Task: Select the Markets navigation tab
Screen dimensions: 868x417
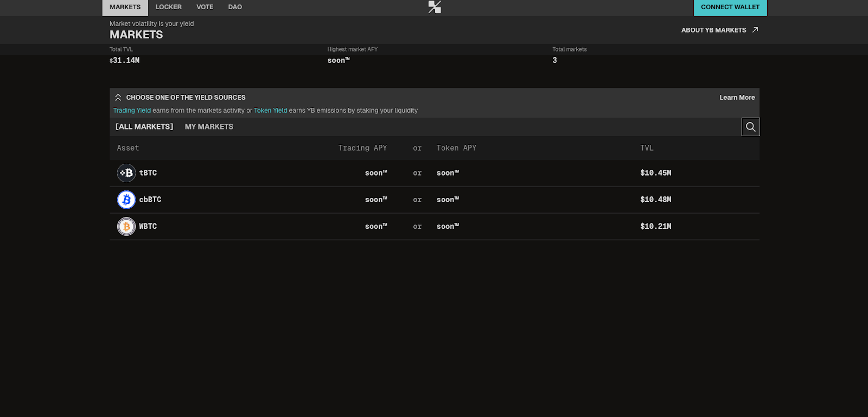Action: (x=125, y=7)
